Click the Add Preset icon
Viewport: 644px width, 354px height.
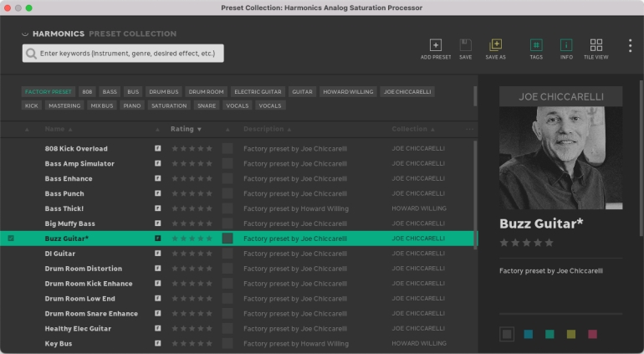435,45
